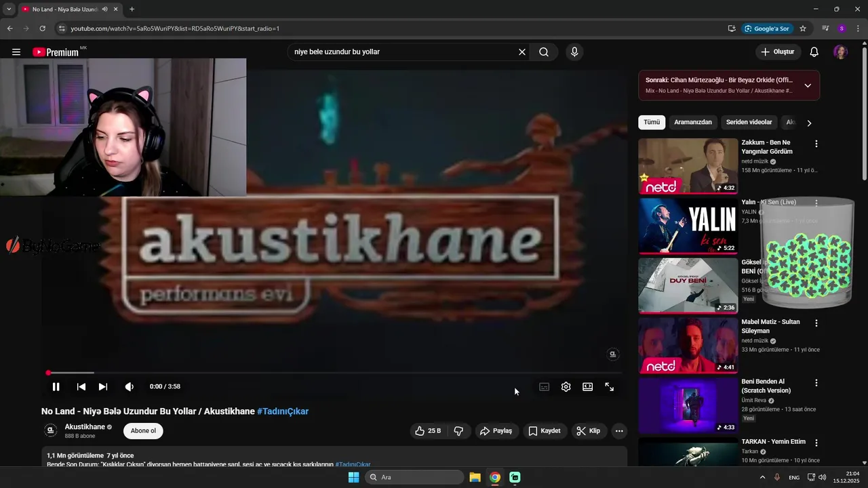Toggle subtitles on the player

pyautogui.click(x=545, y=387)
